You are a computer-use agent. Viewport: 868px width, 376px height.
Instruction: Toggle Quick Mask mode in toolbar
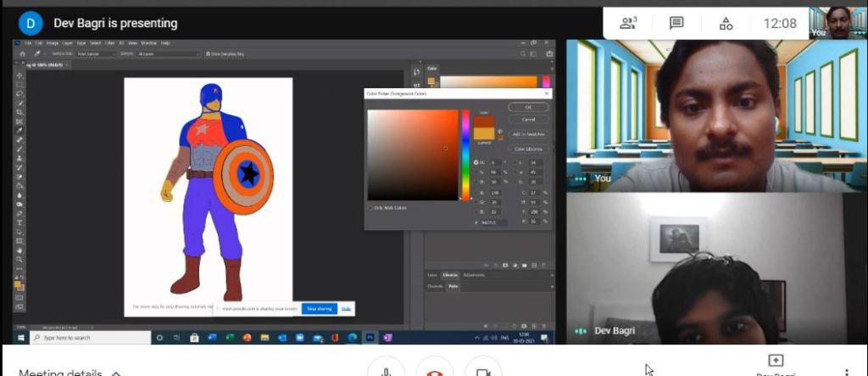coord(19,297)
